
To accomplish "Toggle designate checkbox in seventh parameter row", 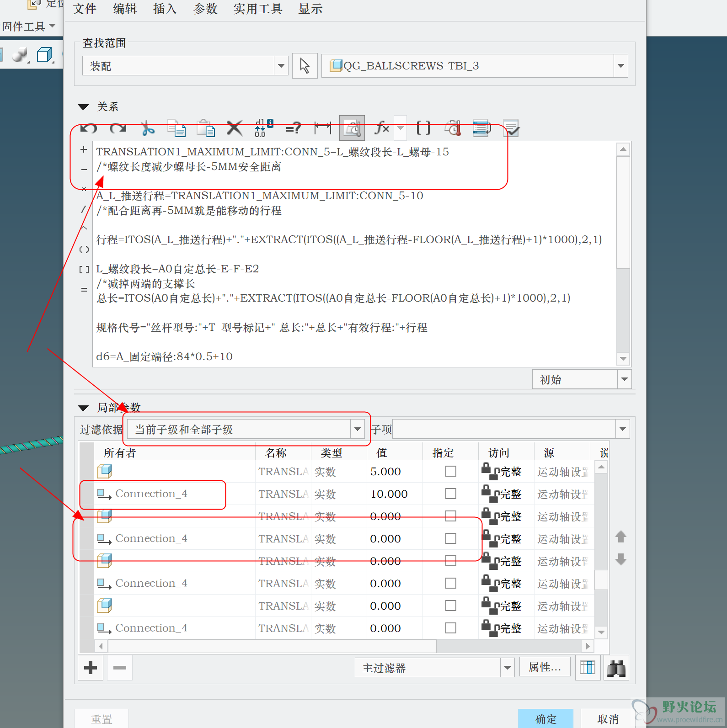I will coord(451,606).
